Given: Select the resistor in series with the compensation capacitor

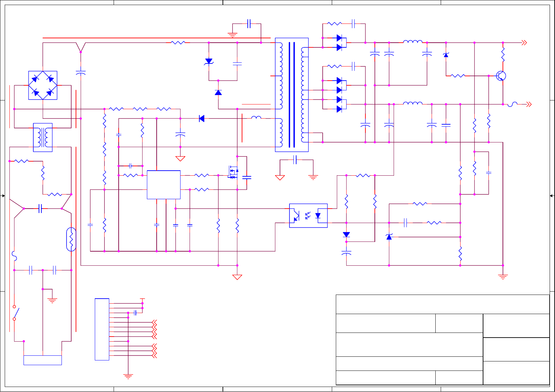Looking at the screenshot, I should click(434, 223).
